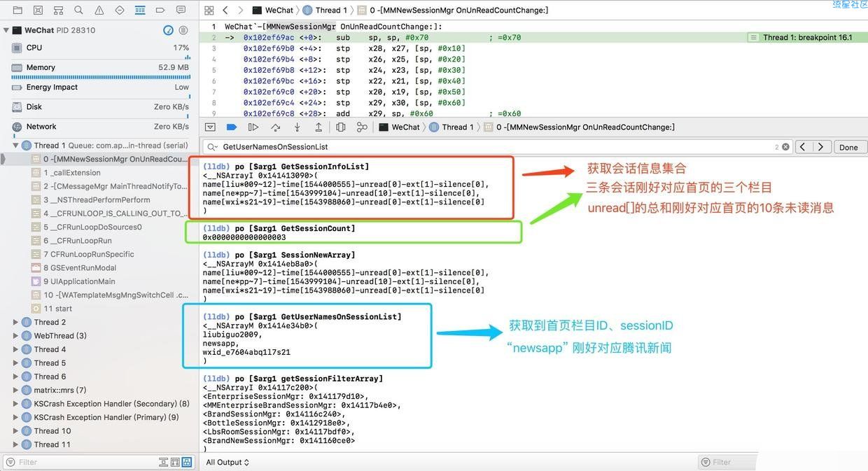Open the Symbol navigator icon
The image size is (868, 471).
point(58,10)
